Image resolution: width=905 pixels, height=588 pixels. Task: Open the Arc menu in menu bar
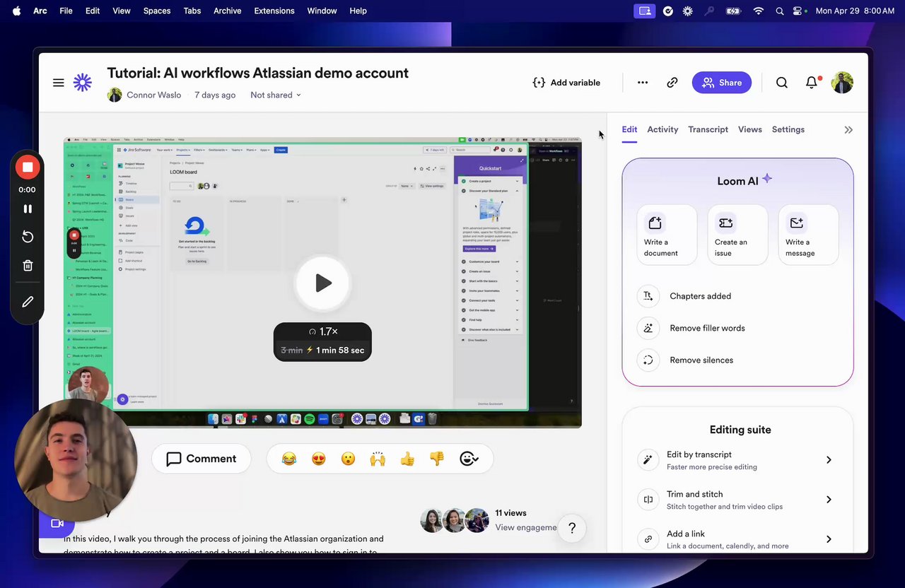pyautogui.click(x=40, y=11)
